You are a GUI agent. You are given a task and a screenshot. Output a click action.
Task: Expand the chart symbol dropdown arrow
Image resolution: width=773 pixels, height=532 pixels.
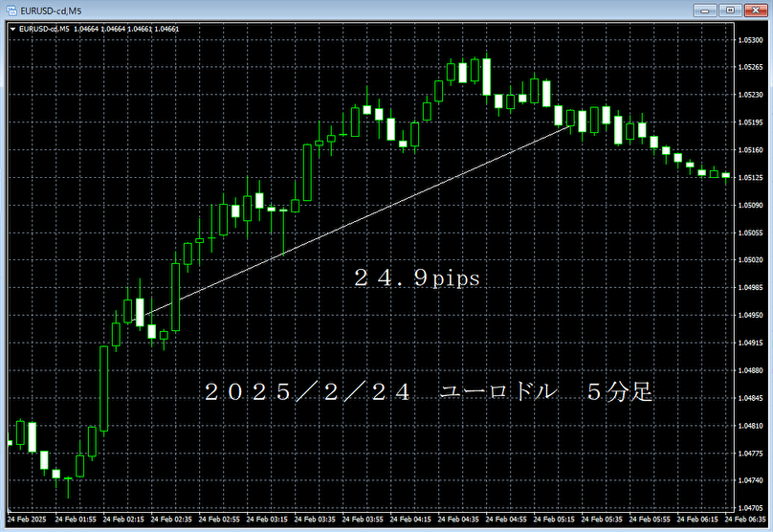pos(12,29)
